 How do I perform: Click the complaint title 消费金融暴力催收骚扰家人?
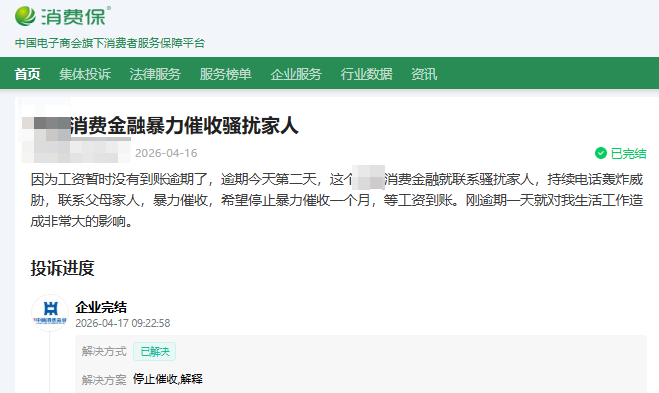tap(184, 126)
